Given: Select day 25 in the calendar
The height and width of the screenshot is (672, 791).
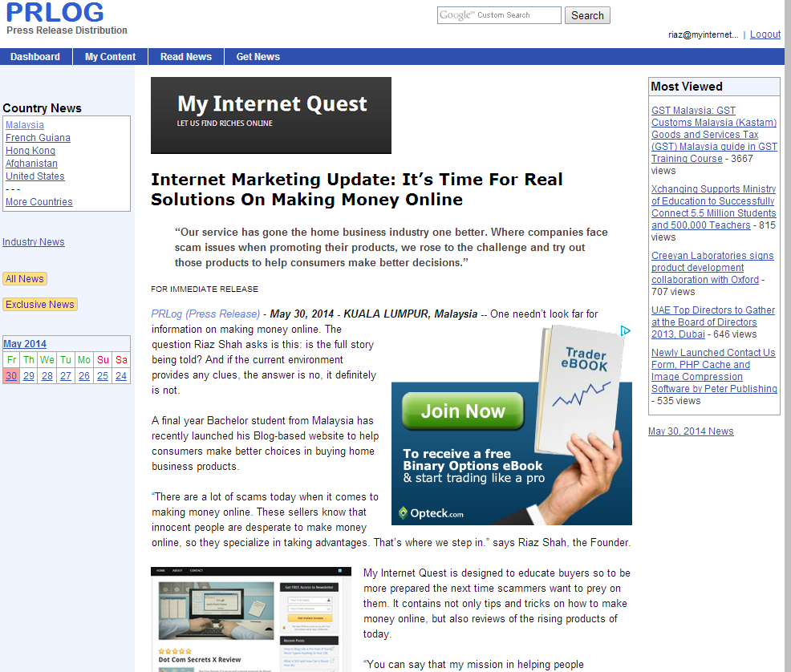Looking at the screenshot, I should [x=103, y=375].
